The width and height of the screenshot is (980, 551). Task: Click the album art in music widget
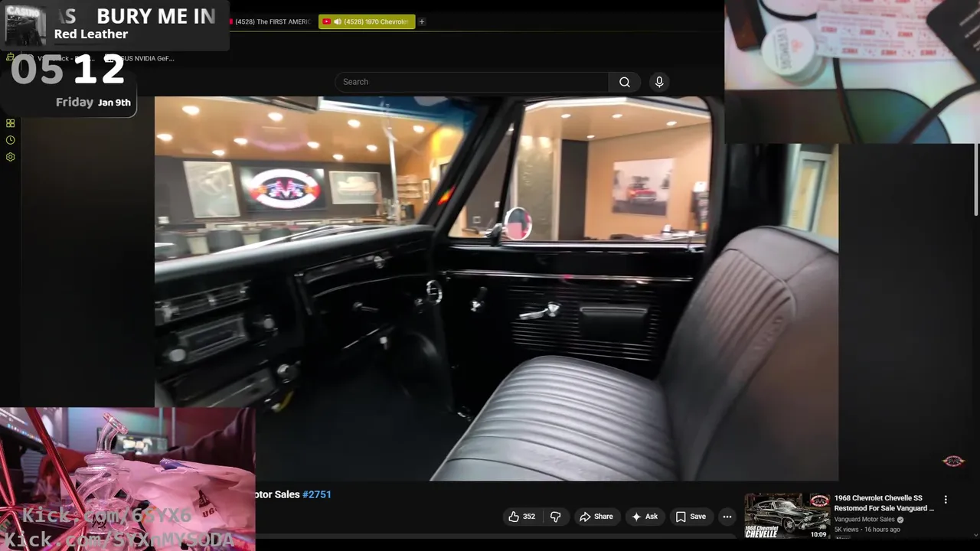[26, 25]
